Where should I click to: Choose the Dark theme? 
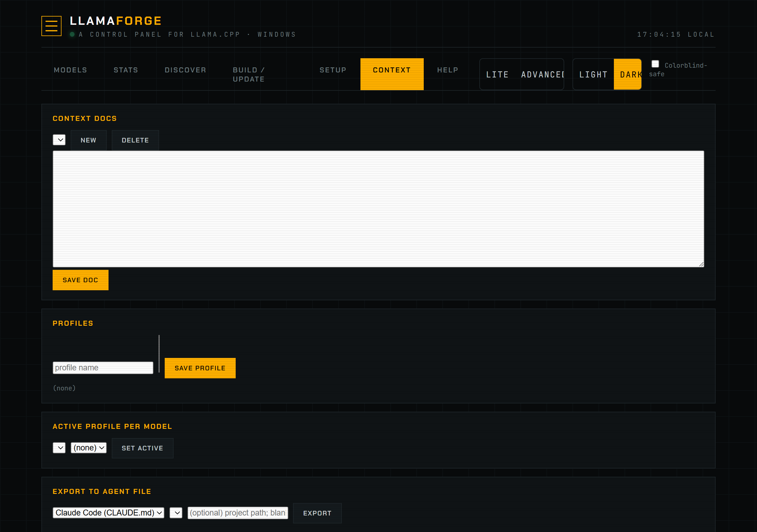[628, 74]
